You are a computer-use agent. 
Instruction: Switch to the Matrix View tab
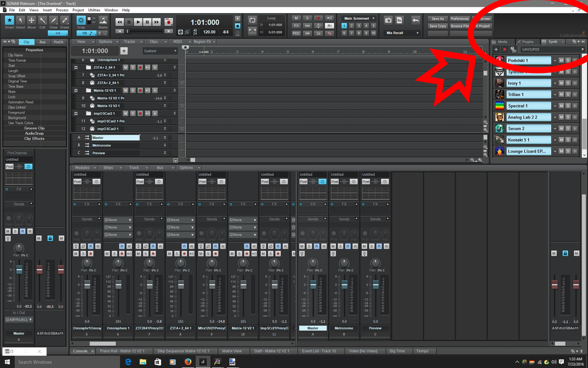coord(232,351)
